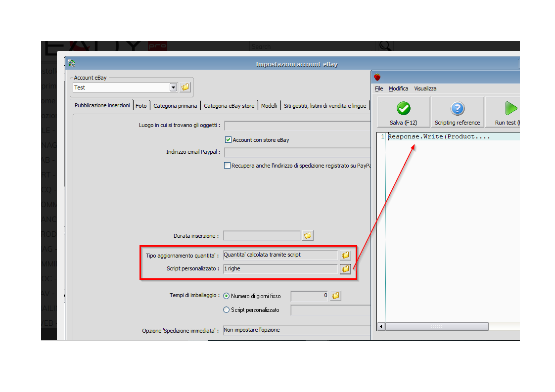
Task: Click left arrow of editor horizontal scrollbar
Action: point(381,326)
